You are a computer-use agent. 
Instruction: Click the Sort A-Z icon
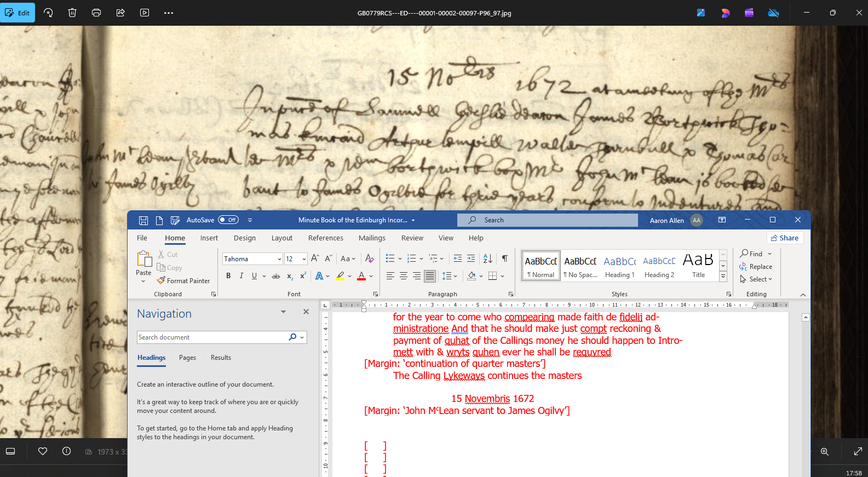(x=488, y=258)
